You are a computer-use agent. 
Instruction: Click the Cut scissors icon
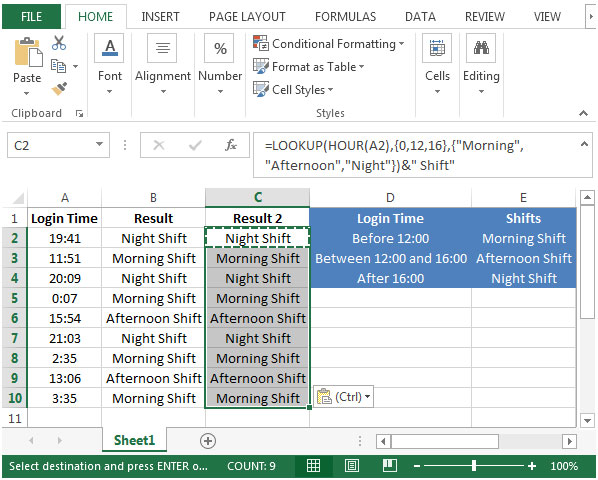59,43
